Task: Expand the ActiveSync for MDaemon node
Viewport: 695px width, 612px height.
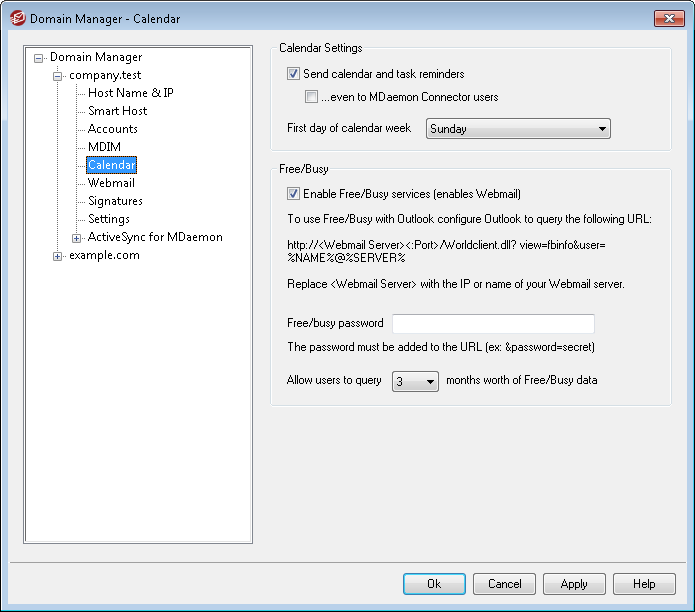Action: [x=77, y=238]
